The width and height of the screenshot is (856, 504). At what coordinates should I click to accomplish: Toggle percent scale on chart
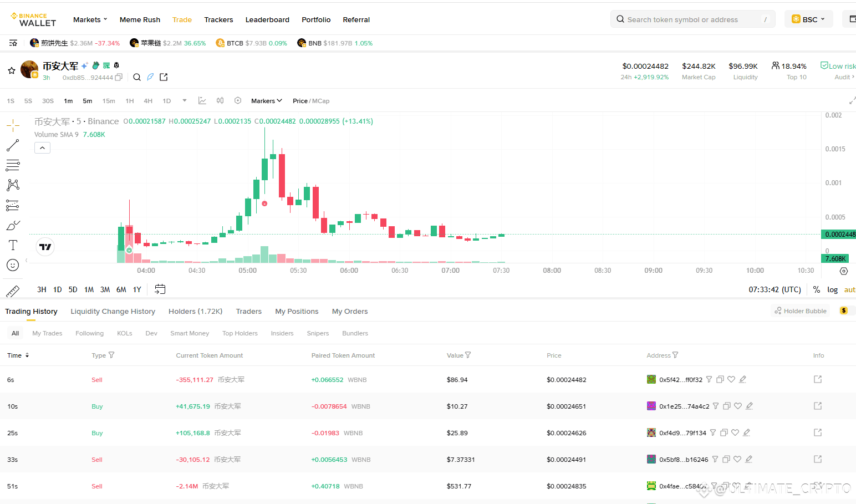click(817, 289)
